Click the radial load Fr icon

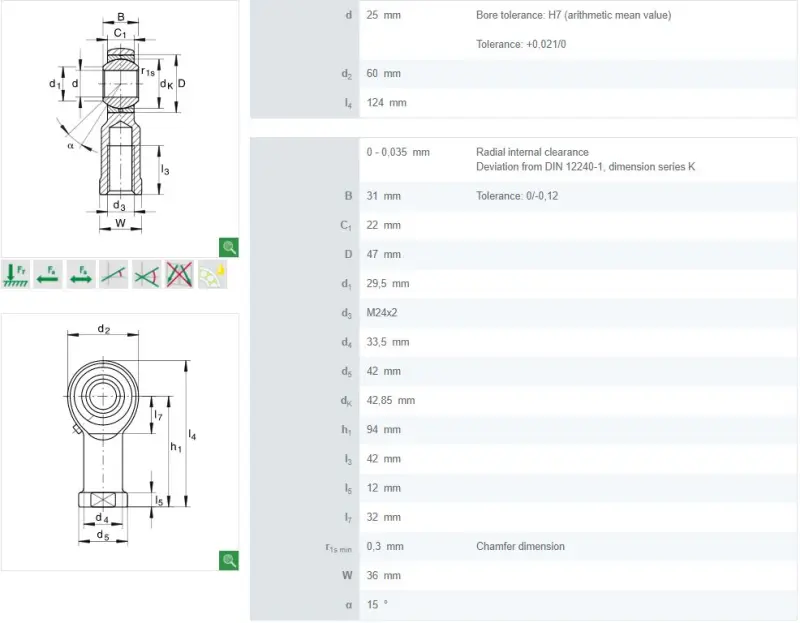(x=15, y=275)
